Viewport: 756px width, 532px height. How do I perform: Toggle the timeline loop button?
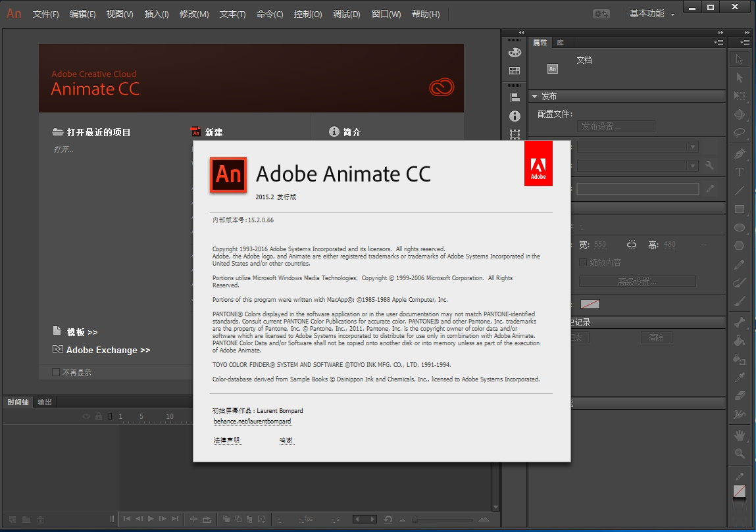[207, 519]
